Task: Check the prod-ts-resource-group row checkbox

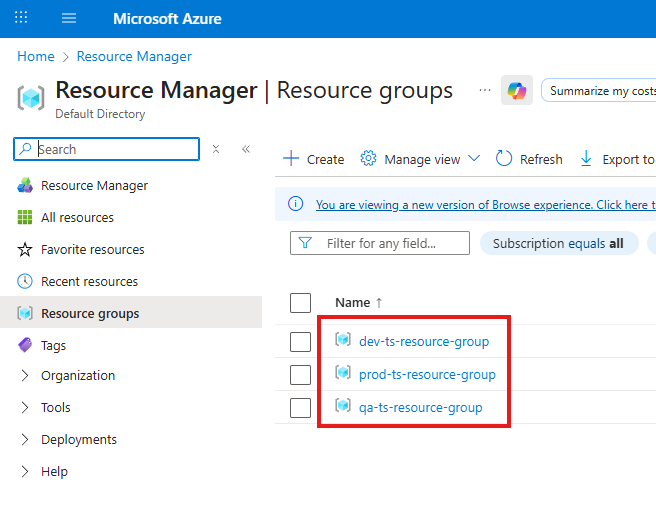Action: tap(300, 374)
